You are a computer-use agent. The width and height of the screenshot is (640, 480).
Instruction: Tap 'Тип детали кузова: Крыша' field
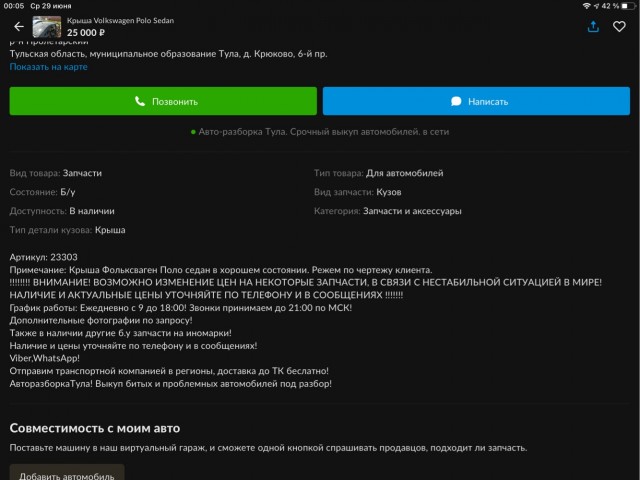(x=67, y=230)
